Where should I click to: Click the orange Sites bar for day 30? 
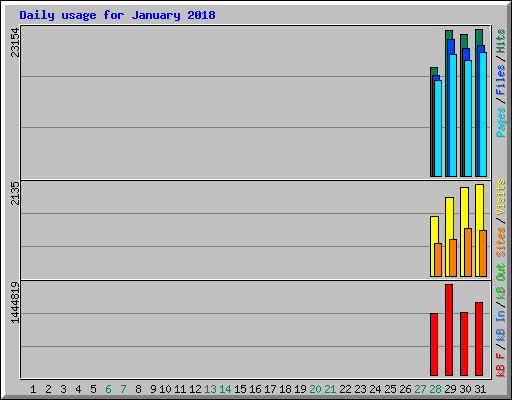point(468,252)
